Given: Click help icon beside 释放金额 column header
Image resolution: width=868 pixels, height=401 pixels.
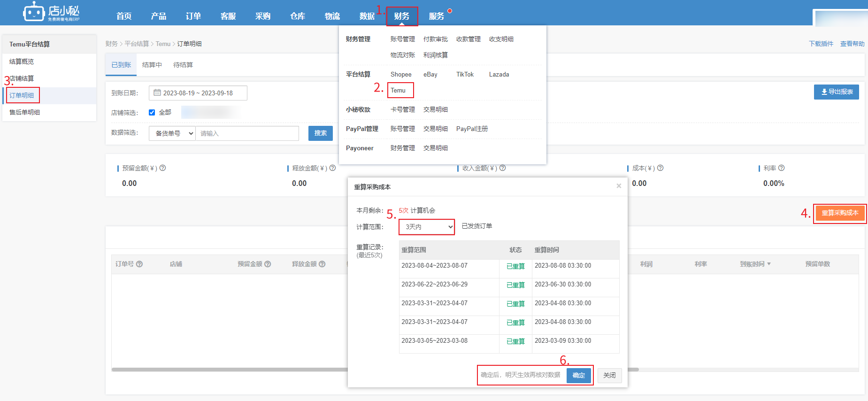Looking at the screenshot, I should [x=322, y=264].
